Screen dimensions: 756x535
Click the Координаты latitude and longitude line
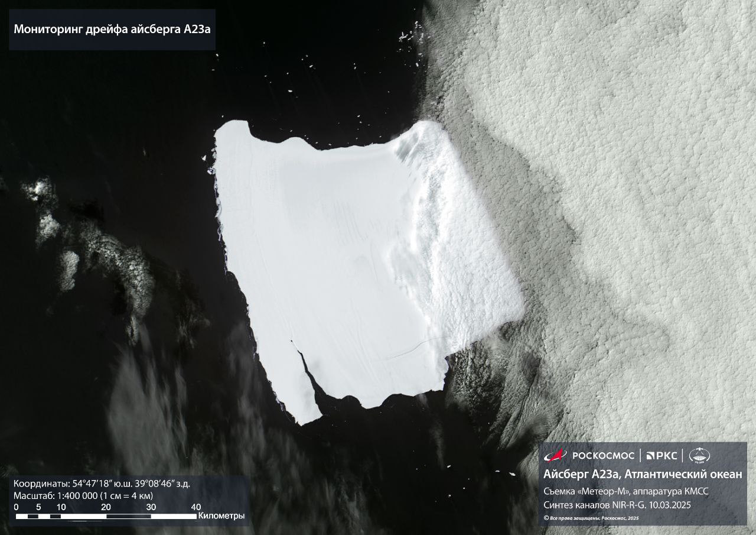[x=102, y=484]
